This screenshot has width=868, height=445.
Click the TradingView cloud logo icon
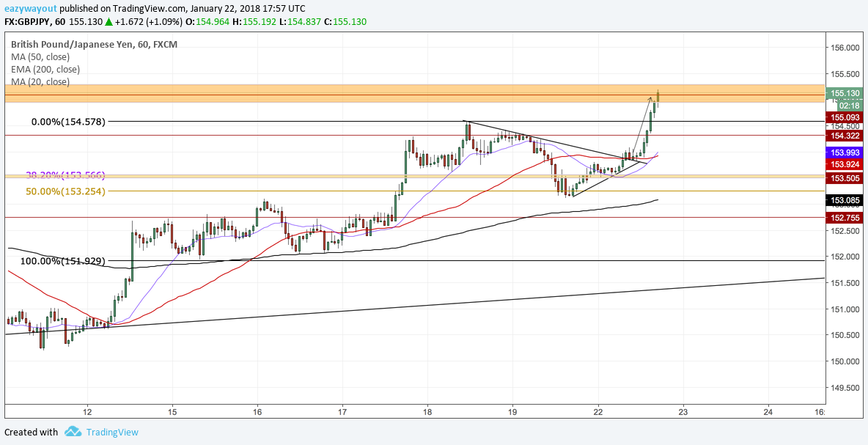pyautogui.click(x=73, y=431)
